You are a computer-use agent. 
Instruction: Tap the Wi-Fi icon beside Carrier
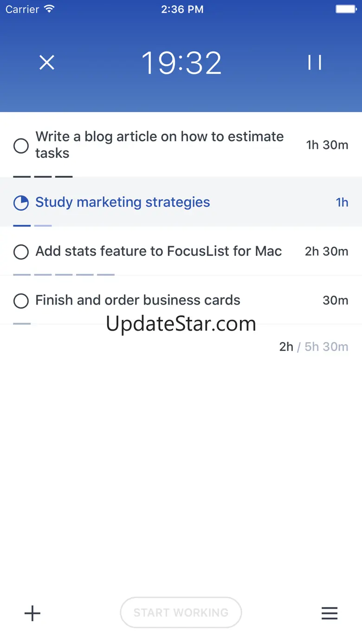[48, 9]
